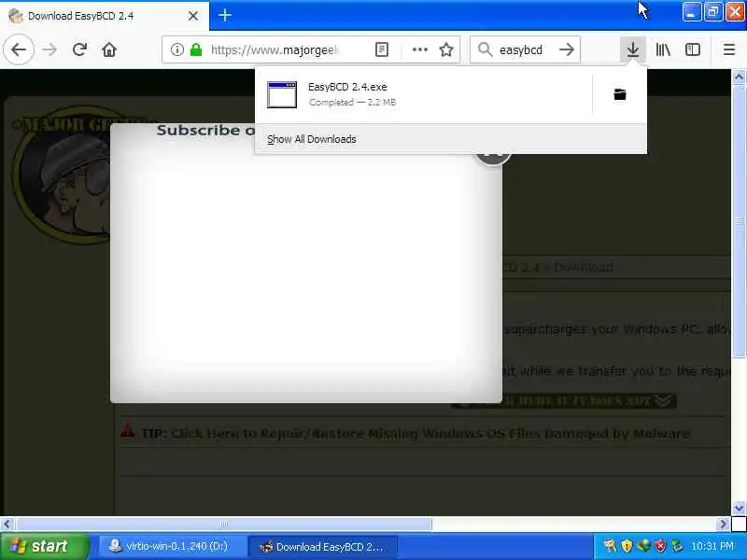This screenshot has height=560, width=747.
Task: Click the vertical scrollbar down arrow
Action: point(739,508)
